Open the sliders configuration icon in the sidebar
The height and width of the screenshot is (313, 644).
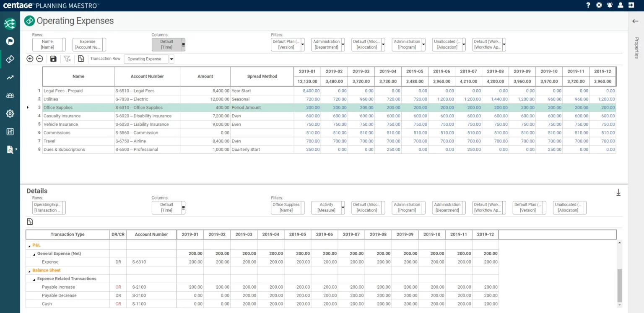click(x=10, y=131)
